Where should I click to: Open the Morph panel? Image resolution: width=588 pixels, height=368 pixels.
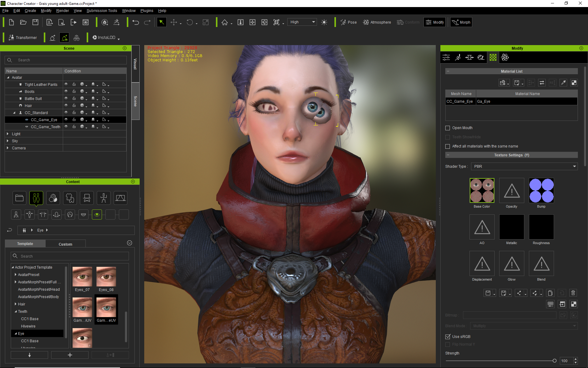[x=461, y=22]
